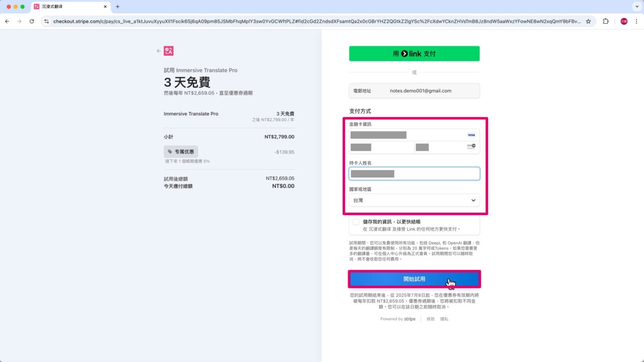The width and height of the screenshot is (644, 362).
Task: Click the -$139.95 discount amount
Action: [x=284, y=152]
